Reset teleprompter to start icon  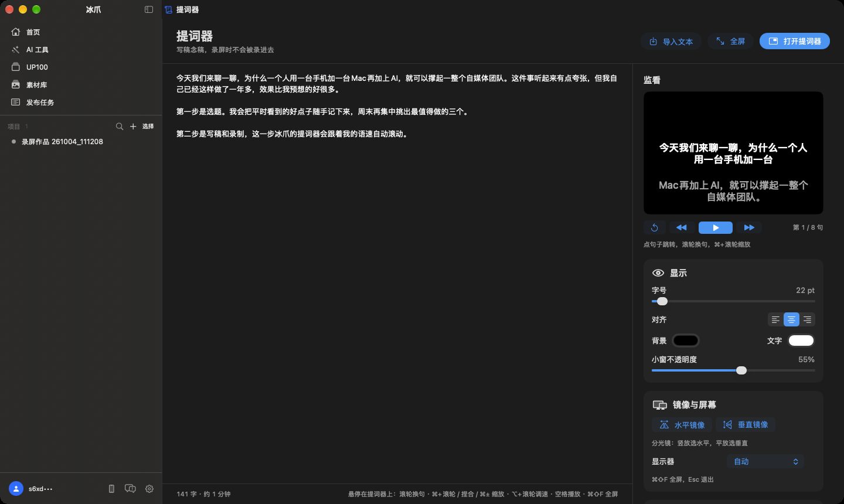click(x=655, y=227)
